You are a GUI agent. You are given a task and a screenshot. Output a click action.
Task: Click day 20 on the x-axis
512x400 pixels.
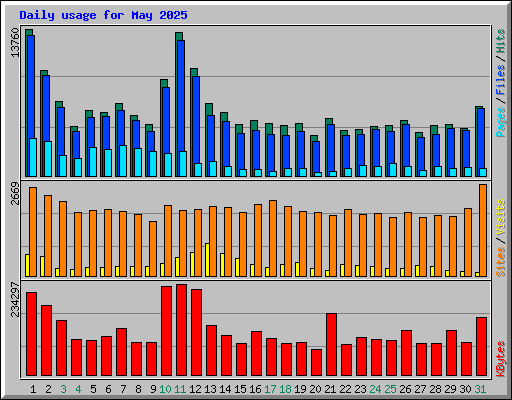(x=315, y=389)
